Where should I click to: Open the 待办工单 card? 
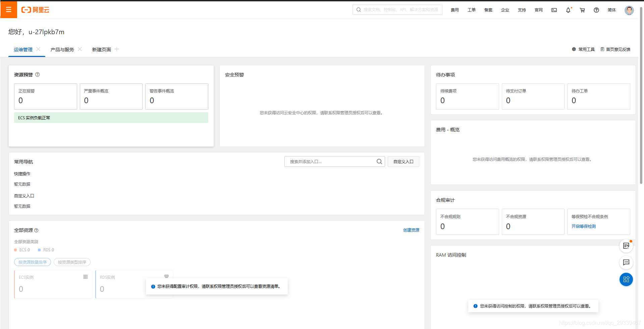[x=599, y=96]
